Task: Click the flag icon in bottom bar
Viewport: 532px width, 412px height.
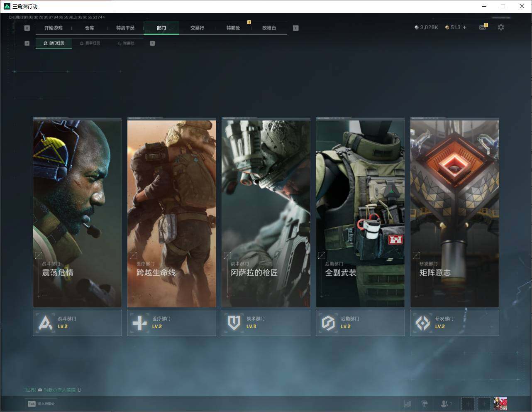Action: coord(425,404)
